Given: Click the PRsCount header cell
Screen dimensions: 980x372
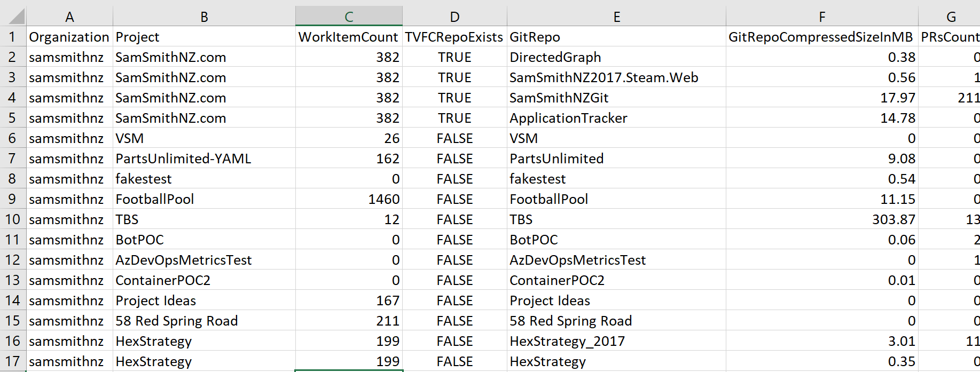Looking at the screenshot, I should (950, 37).
